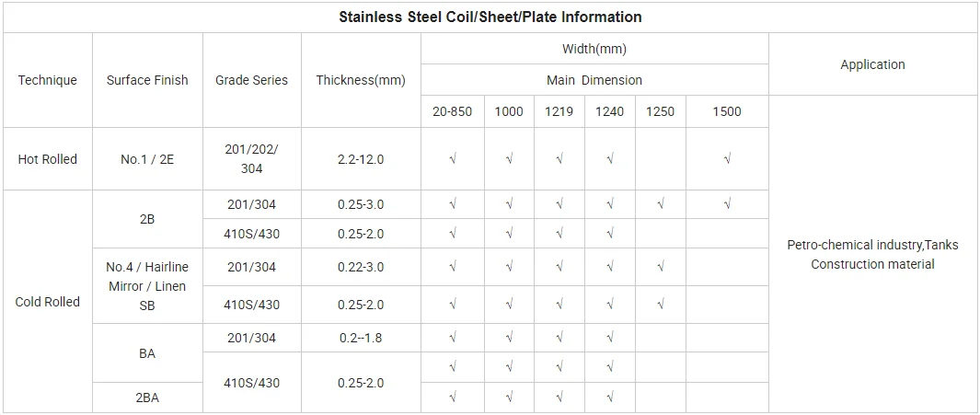Select the "20-850" width column header

[x=452, y=111]
